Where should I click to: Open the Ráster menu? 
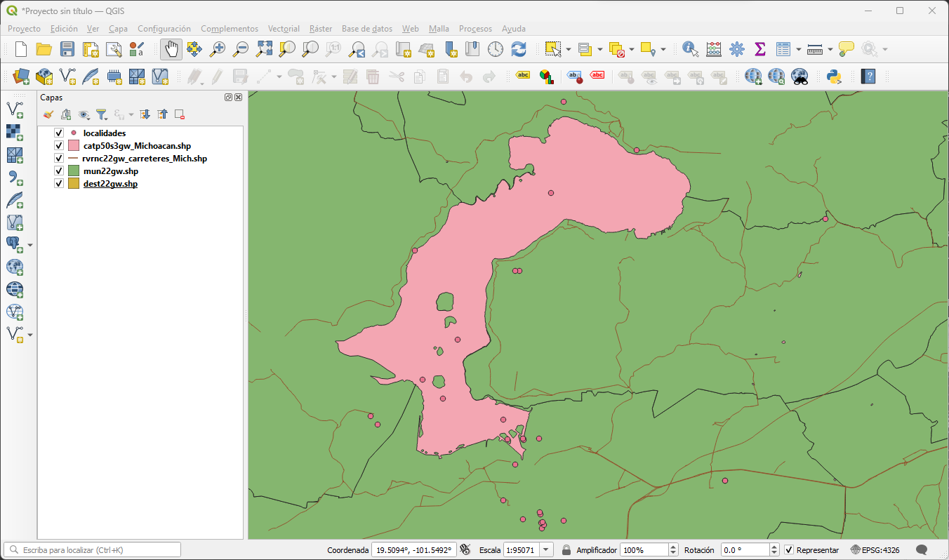pyautogui.click(x=321, y=29)
